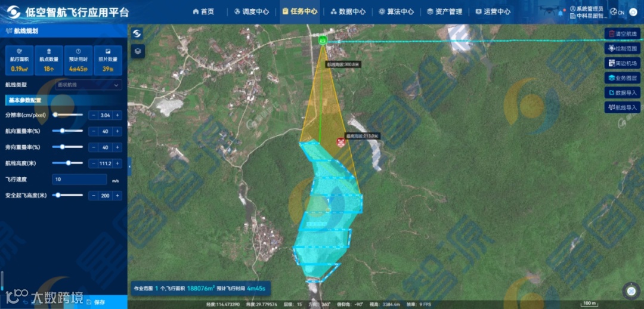This screenshot has width=644, height=309.
Task: Adjust the 航线高度 slider
Action: pos(68,163)
